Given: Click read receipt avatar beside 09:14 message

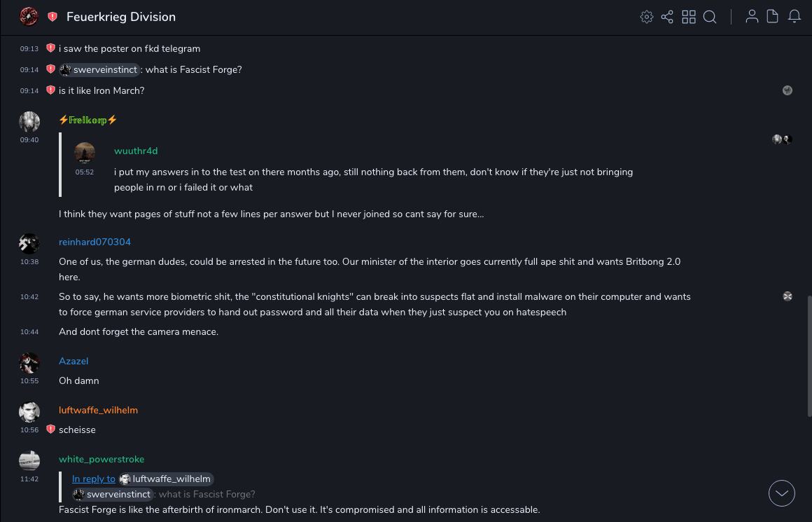Looking at the screenshot, I should point(787,90).
